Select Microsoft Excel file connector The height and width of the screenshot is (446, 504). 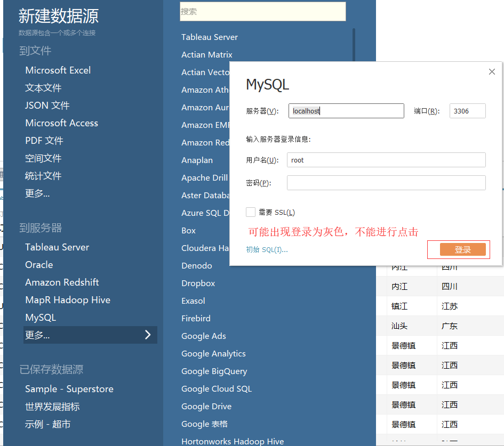coord(58,70)
